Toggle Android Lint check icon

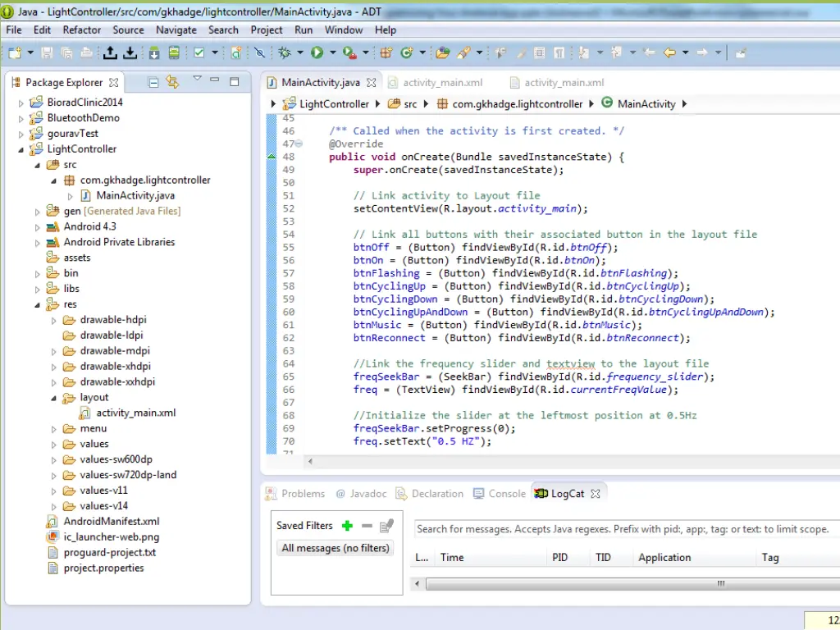pos(199,52)
